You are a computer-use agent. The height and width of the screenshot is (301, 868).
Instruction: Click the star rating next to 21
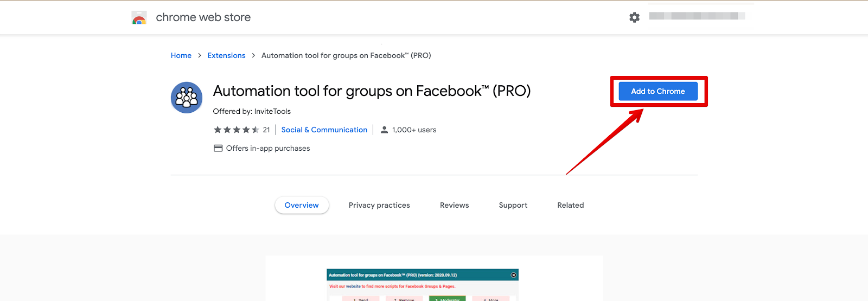pyautogui.click(x=237, y=130)
